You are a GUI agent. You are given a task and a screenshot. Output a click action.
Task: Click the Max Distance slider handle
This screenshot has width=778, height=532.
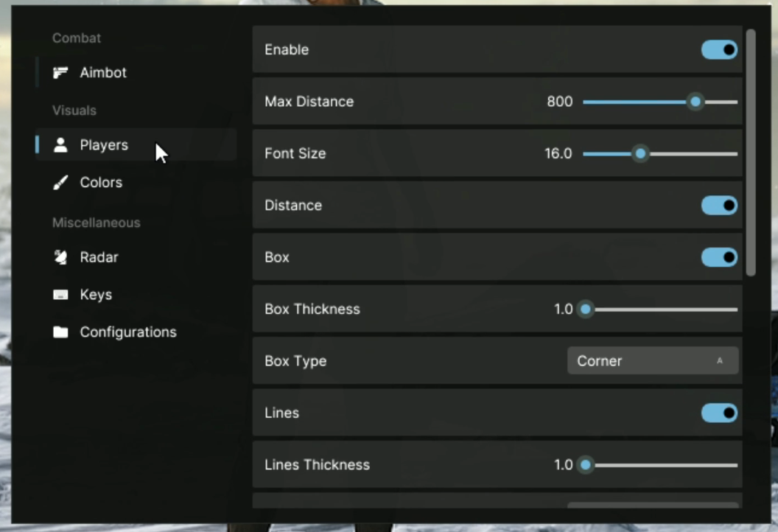(x=695, y=102)
